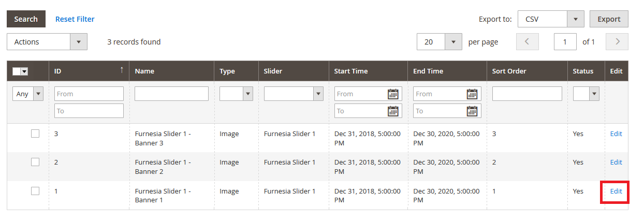644x222 pixels.
Task: Go to previous page arrow
Action: click(528, 42)
